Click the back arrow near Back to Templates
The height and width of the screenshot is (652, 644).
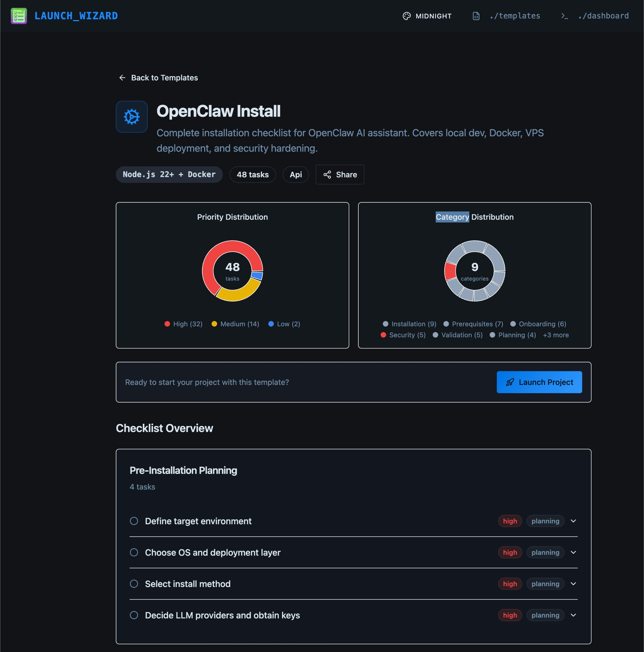[122, 78]
